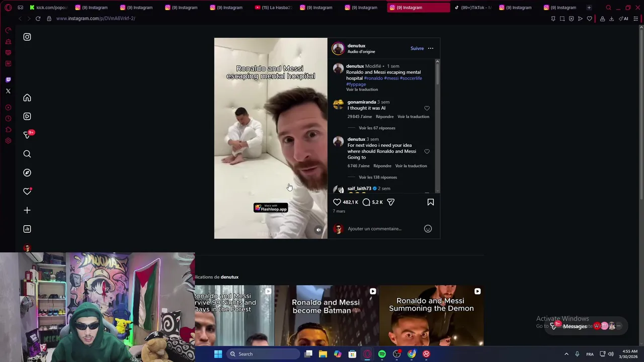Viewport: 644px width, 362px height.
Task: Open the emoji picker in comment box
Action: coord(428,229)
